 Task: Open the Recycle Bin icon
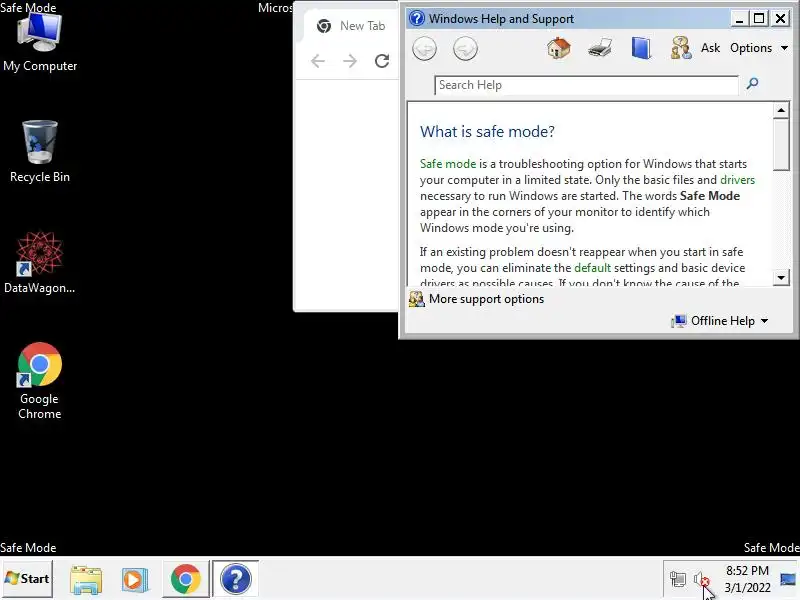pos(40,152)
